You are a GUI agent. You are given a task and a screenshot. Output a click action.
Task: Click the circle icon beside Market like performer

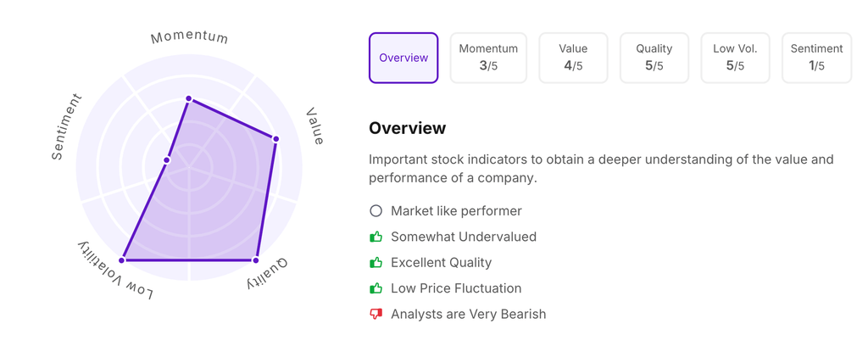tap(376, 210)
